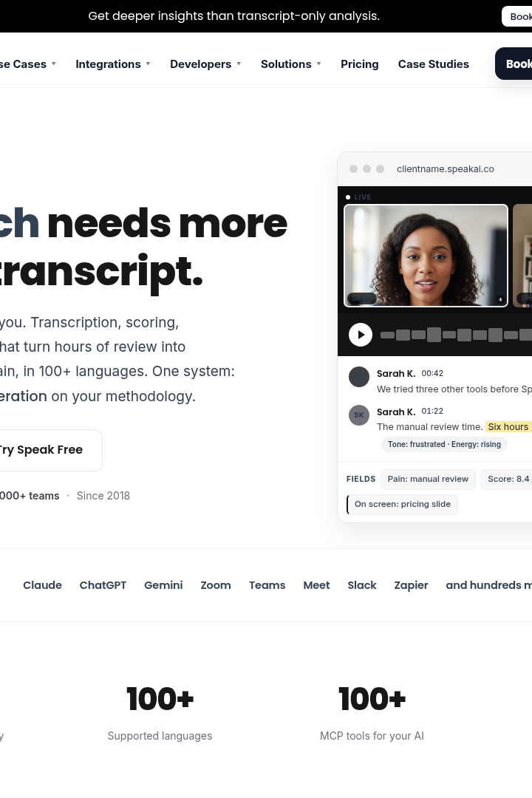
Task: Click the LIVE indicator label
Action: coord(363,197)
